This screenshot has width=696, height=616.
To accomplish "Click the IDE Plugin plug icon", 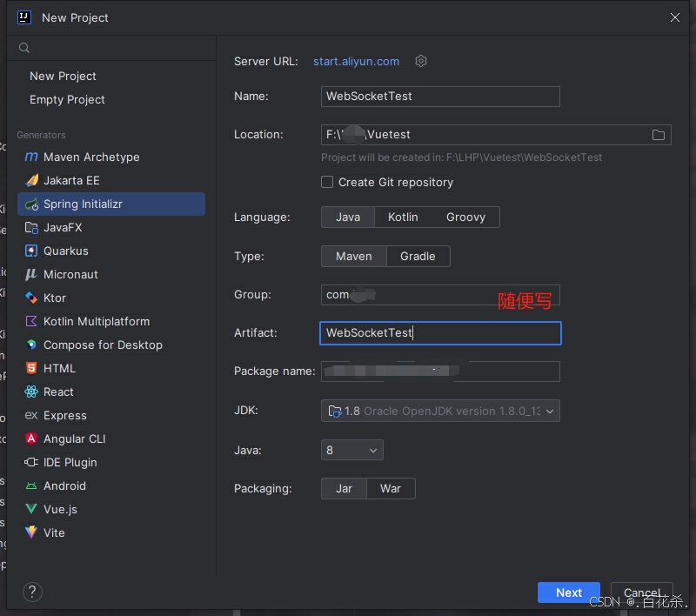I will point(31,463).
